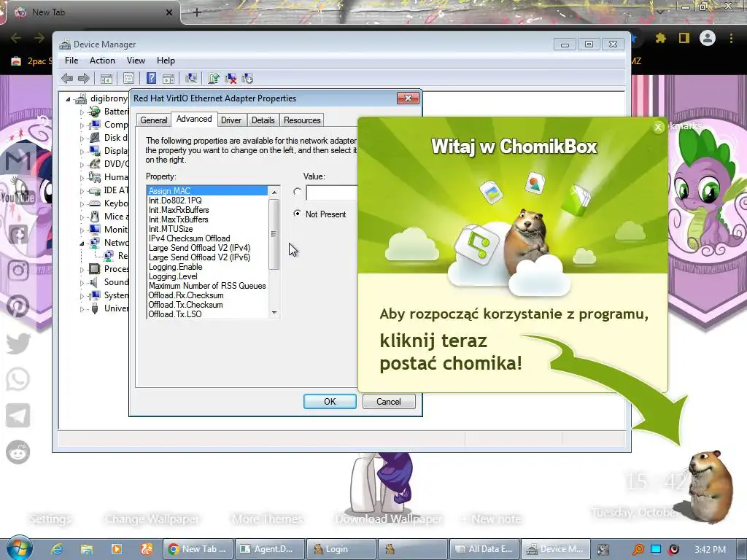Screen dimensions: 747x560
Task: Collapse the digibrony root node
Action: [x=68, y=99]
